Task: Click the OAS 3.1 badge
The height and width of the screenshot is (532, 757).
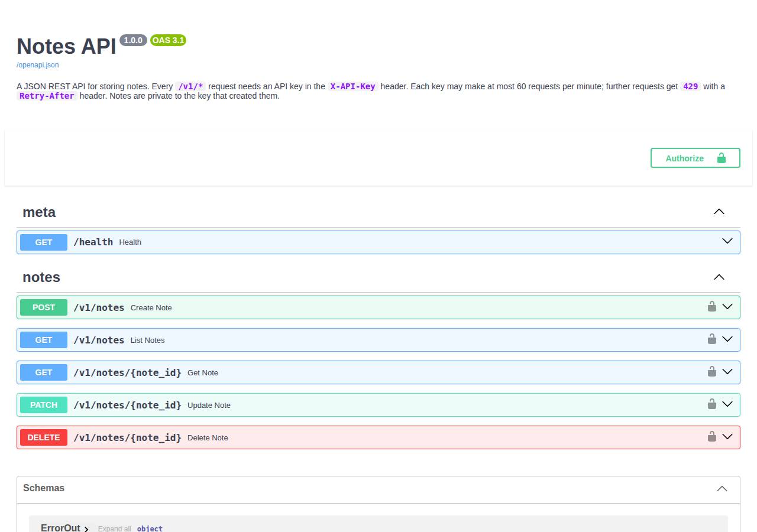Action: coord(169,40)
